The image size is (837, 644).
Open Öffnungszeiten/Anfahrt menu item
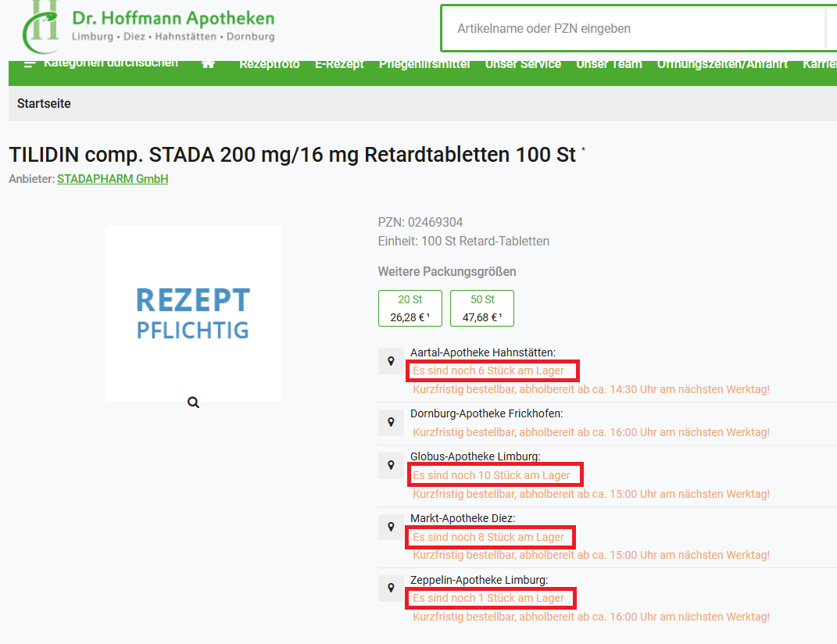coord(722,64)
